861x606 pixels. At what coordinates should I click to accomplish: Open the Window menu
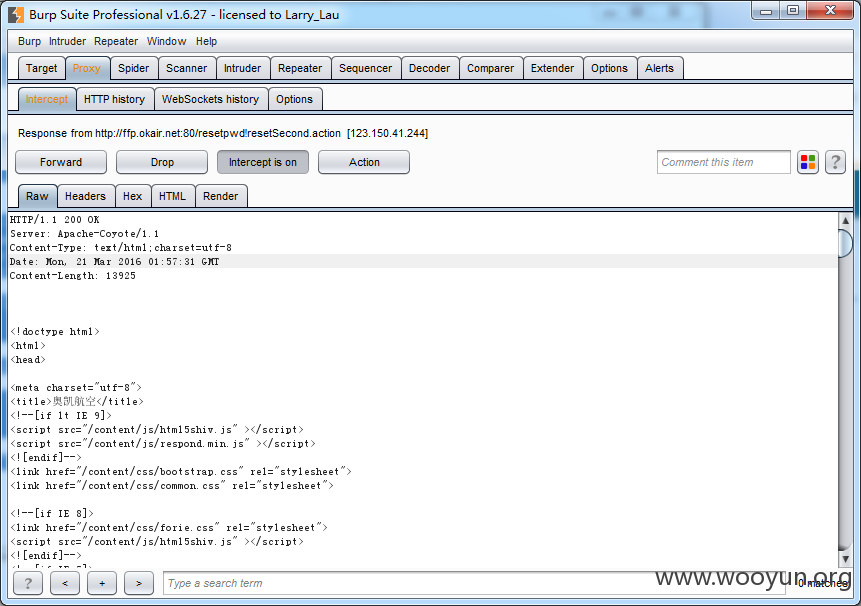166,41
